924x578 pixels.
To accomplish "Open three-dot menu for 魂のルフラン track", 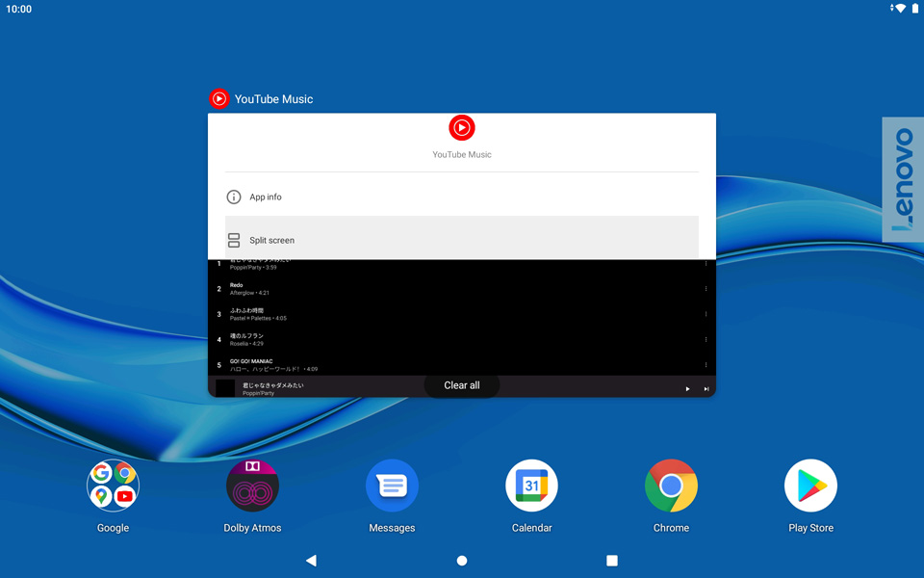I will click(706, 339).
